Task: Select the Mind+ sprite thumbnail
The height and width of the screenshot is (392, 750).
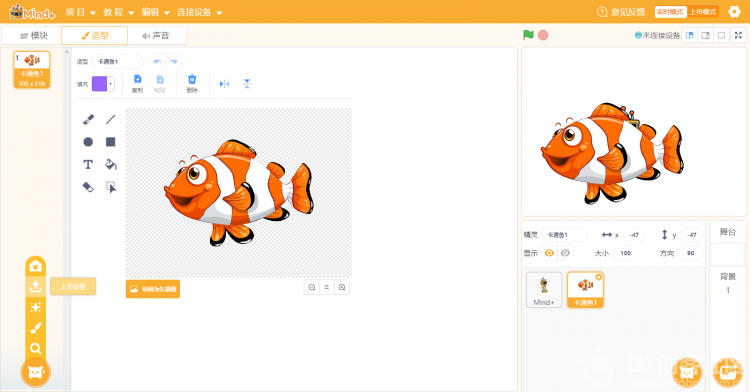Action: click(x=544, y=290)
